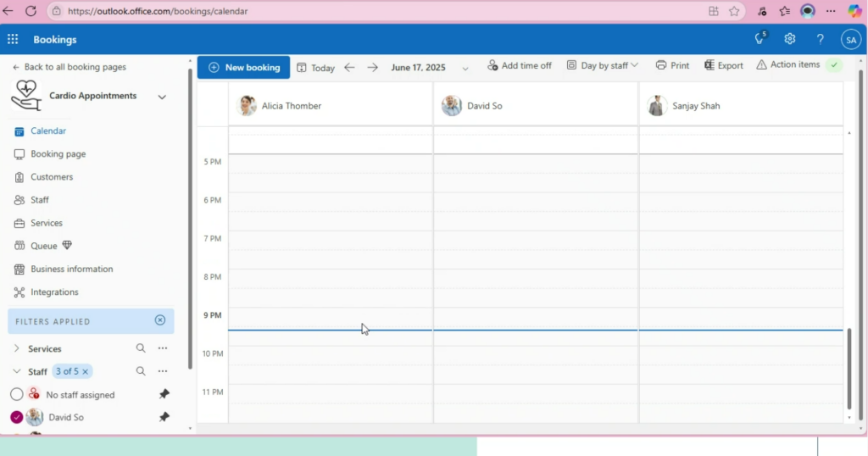The height and width of the screenshot is (456, 868).
Task: Go to next day arrow
Action: (373, 68)
